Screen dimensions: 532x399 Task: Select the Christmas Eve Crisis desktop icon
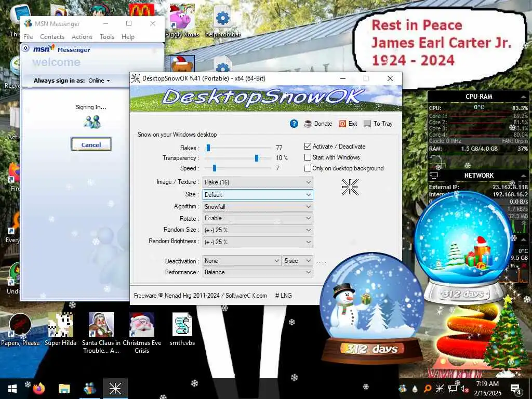142,333
